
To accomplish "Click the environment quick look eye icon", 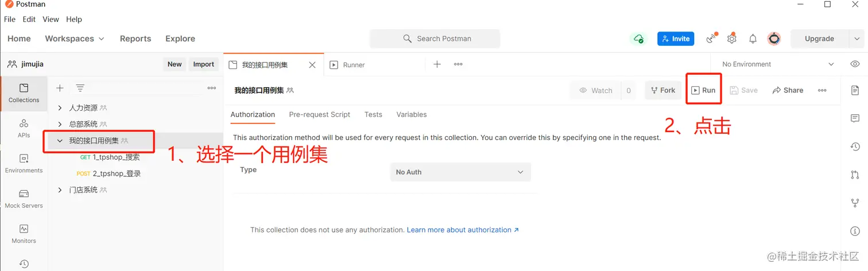I will pyautogui.click(x=855, y=64).
